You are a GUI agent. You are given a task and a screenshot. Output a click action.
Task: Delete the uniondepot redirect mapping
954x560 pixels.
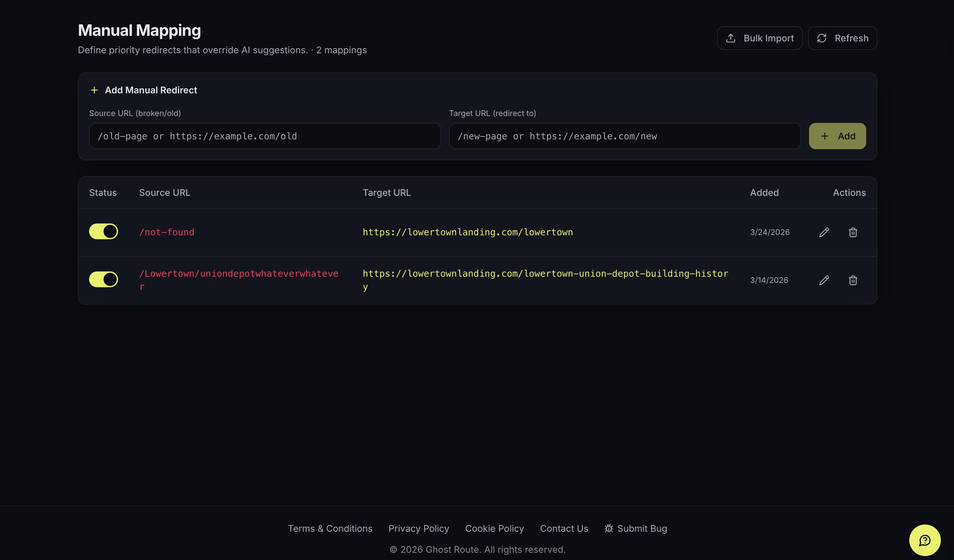pyautogui.click(x=852, y=280)
